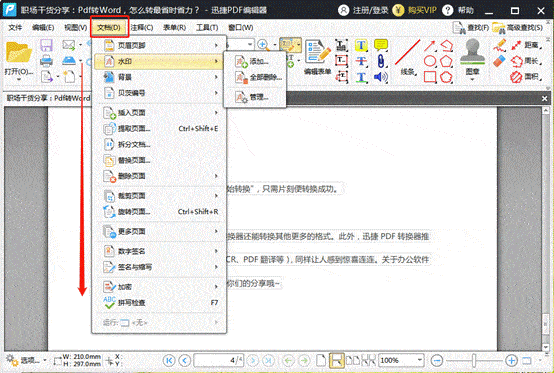This screenshot has height=373, width=554.
Task: Click the underline text T icon
Action: click(x=361, y=77)
